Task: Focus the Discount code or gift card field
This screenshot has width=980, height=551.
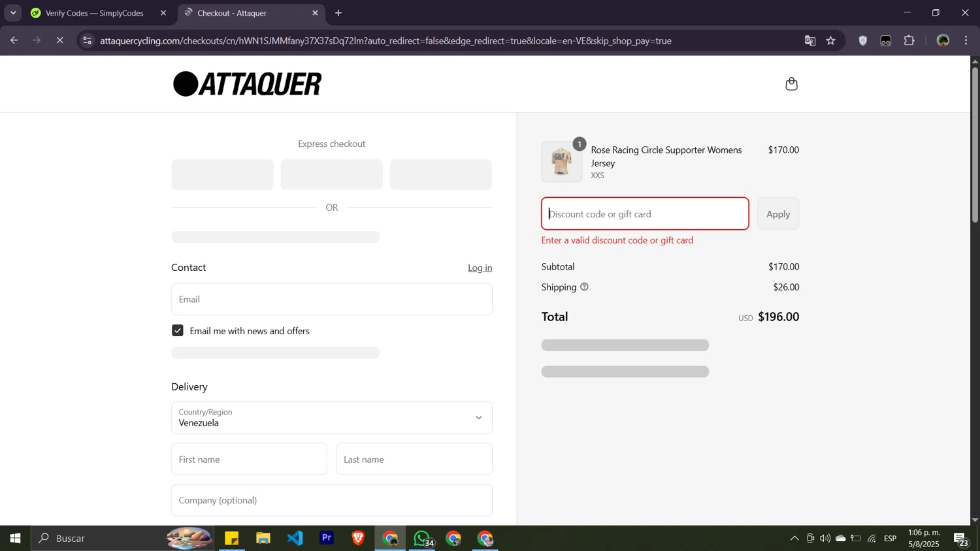Action: [x=645, y=213]
